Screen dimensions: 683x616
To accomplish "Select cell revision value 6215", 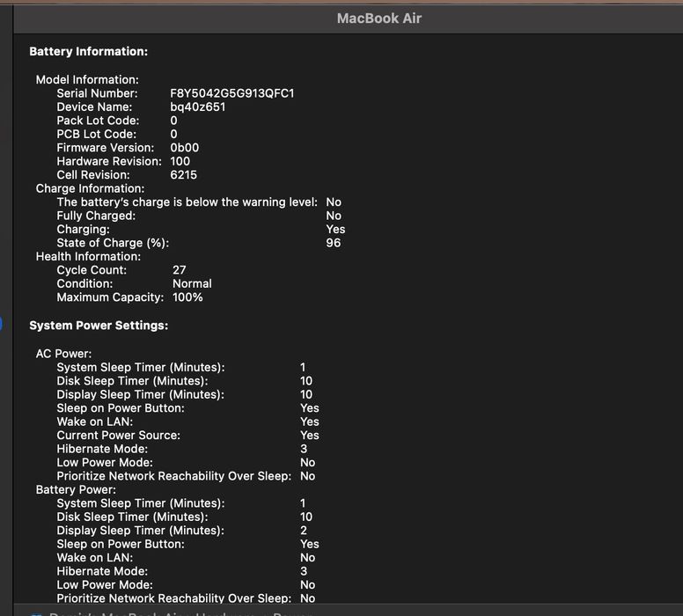I will coord(183,175).
